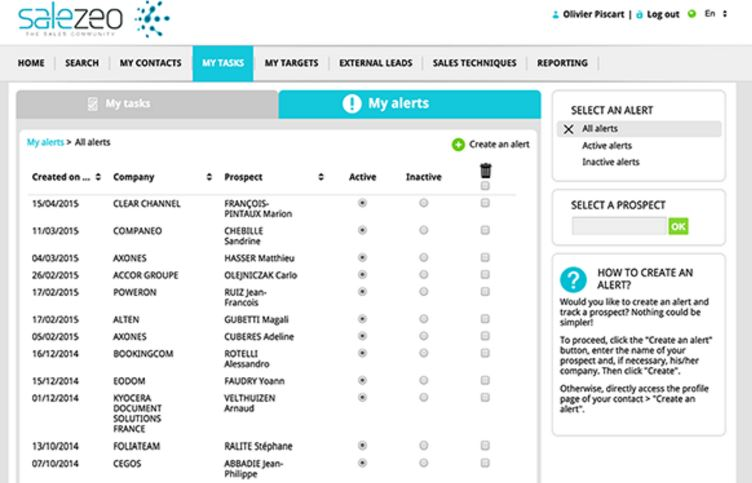Screen dimensions: 752x483
Task: Tick the checkbox for COMPANEO row
Action: point(485,231)
